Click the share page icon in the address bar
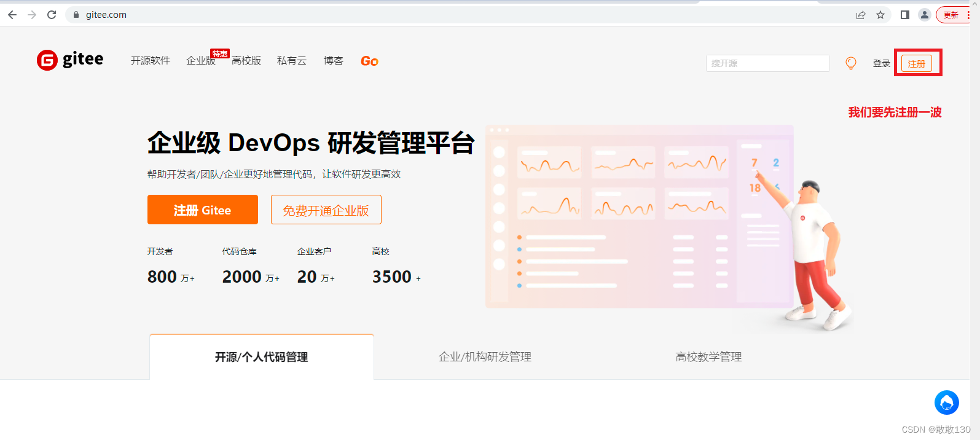The width and height of the screenshot is (980, 440). click(x=861, y=15)
